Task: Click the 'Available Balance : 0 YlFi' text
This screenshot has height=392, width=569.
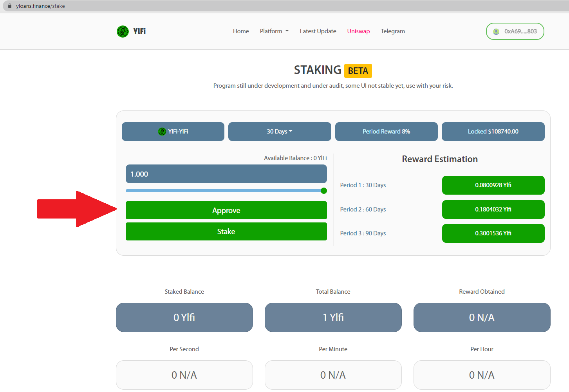Action: [x=295, y=158]
